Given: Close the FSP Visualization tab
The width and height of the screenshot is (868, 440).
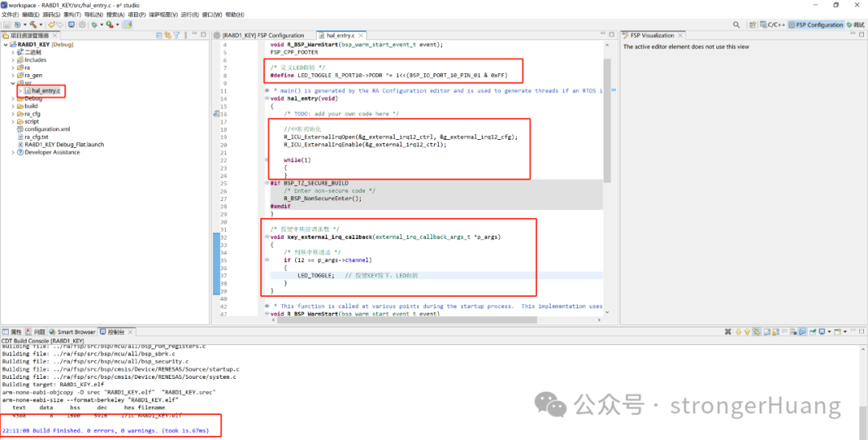Looking at the screenshot, I should click(680, 35).
